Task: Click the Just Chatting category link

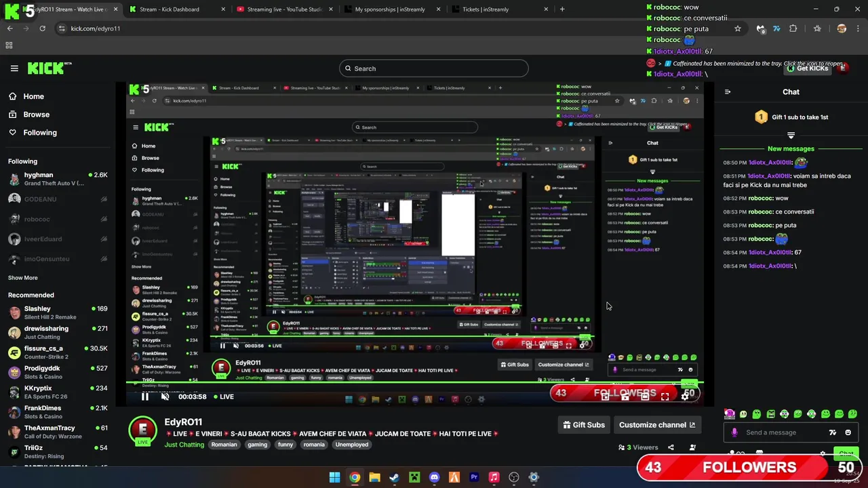Action: pos(184,445)
